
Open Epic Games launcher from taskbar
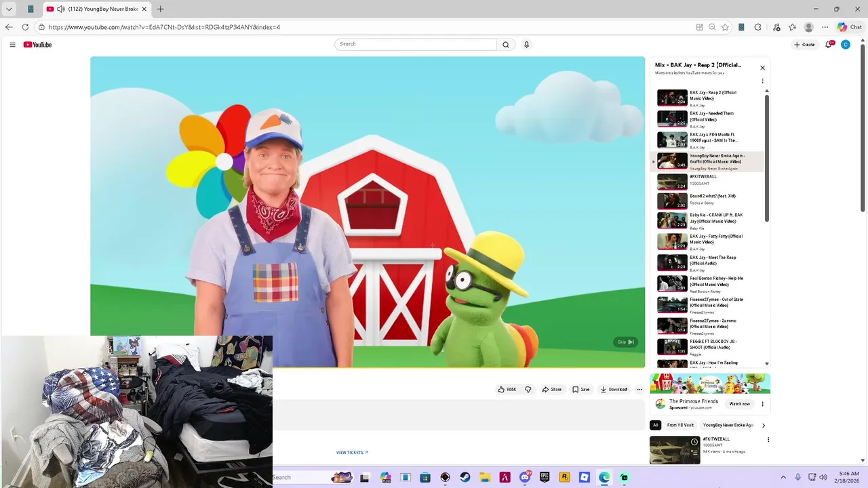(x=545, y=478)
